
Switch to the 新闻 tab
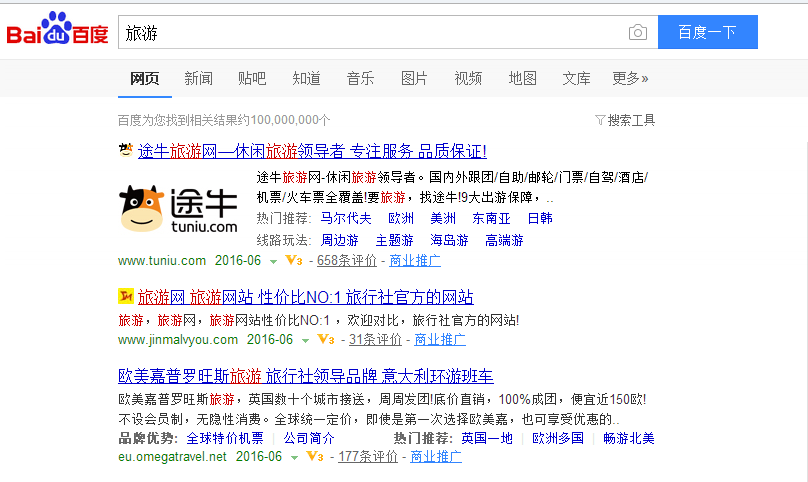coord(198,78)
